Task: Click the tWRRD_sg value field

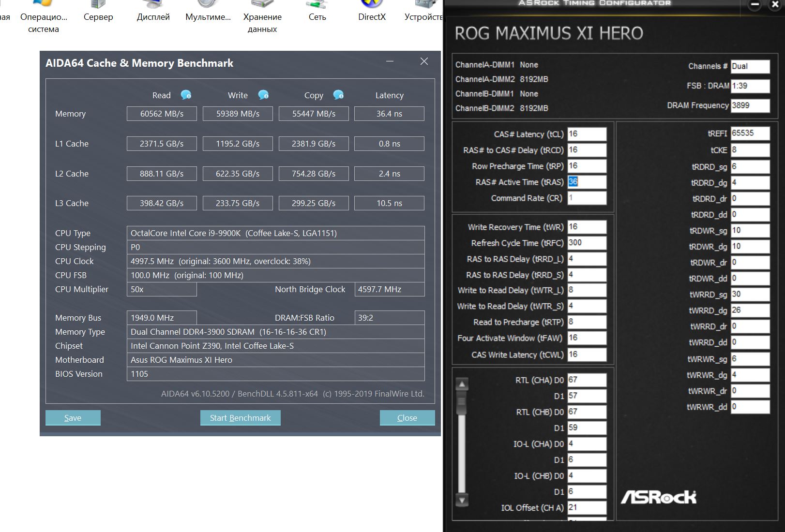Action: [750, 295]
